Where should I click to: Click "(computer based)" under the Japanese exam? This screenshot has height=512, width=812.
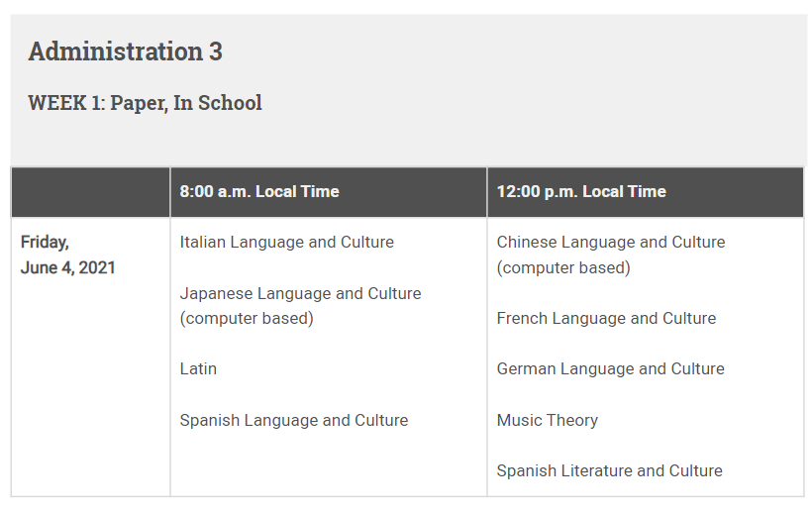[247, 319]
